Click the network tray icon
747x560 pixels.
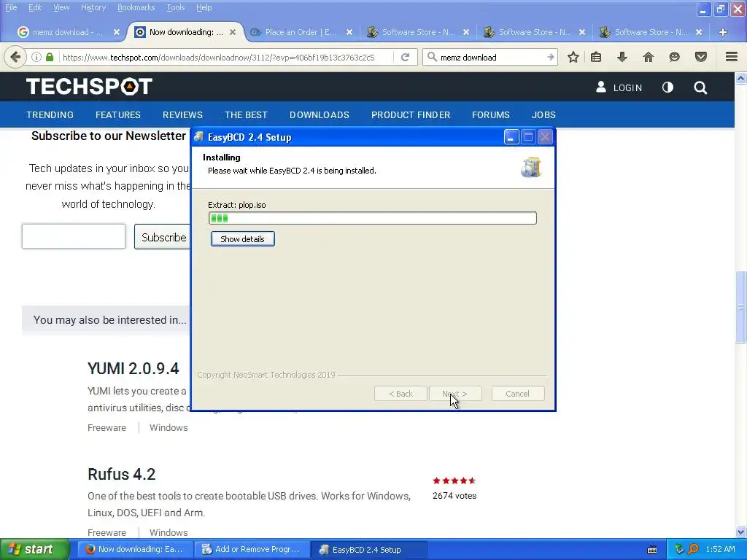coord(679,549)
